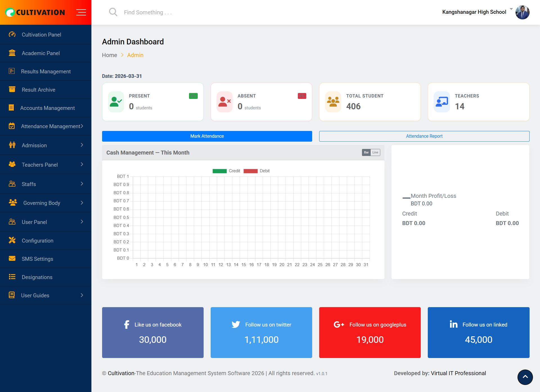Click the Result Archive icon
The height and width of the screenshot is (392, 540).
[12, 89]
